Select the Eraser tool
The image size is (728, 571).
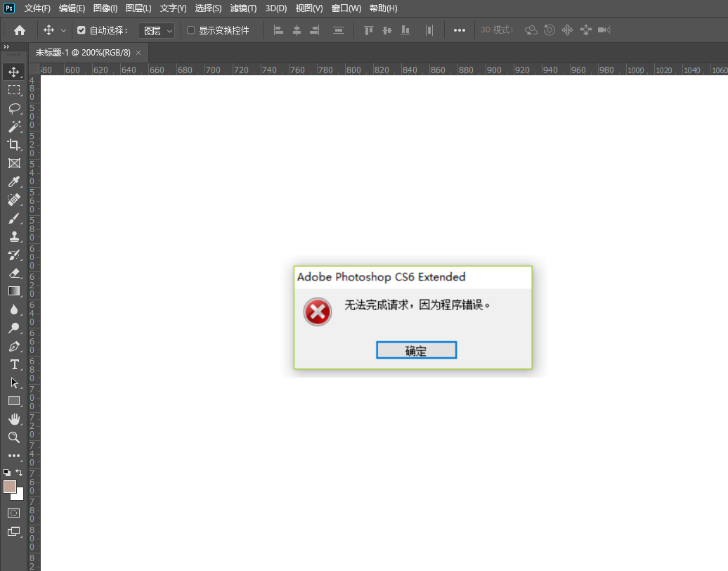14,273
